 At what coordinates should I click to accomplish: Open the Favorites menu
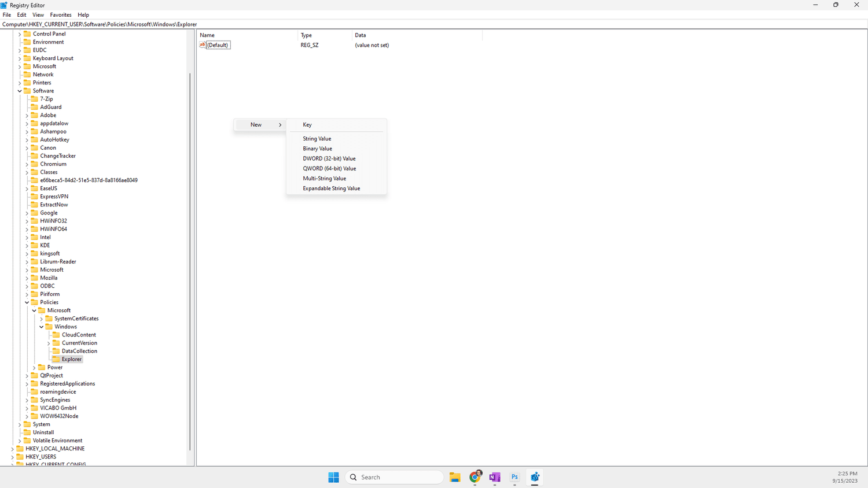point(61,15)
